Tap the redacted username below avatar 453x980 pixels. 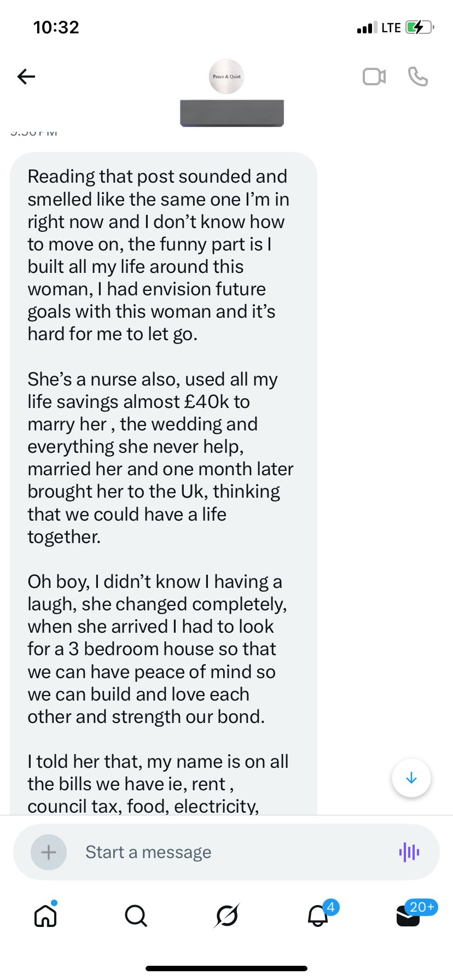click(232, 113)
